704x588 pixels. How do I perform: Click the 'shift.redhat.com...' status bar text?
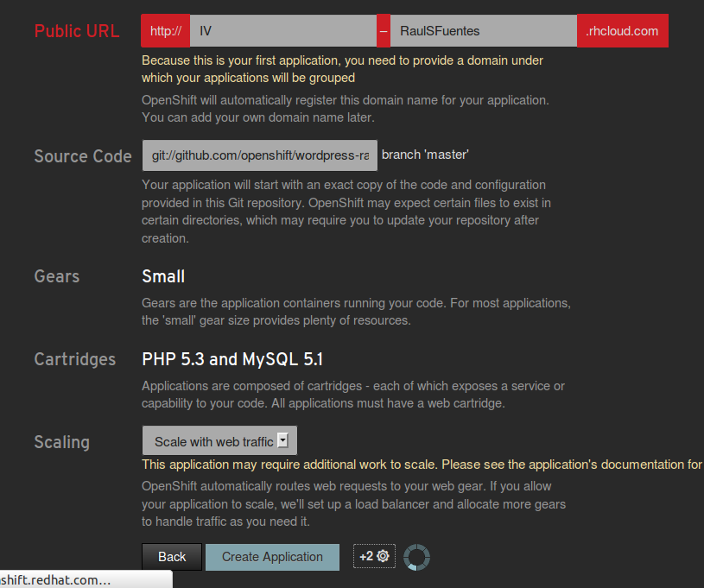click(55, 580)
